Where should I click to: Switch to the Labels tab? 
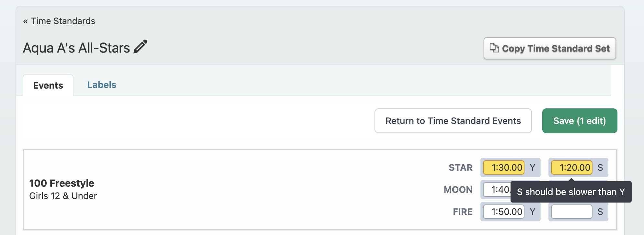(x=102, y=85)
